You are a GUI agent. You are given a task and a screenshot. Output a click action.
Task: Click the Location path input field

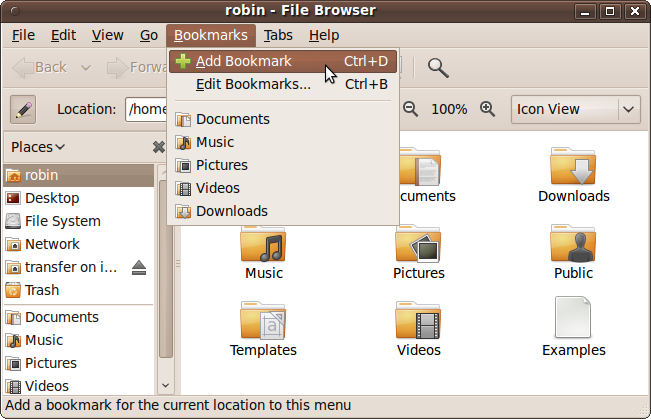coord(146,109)
